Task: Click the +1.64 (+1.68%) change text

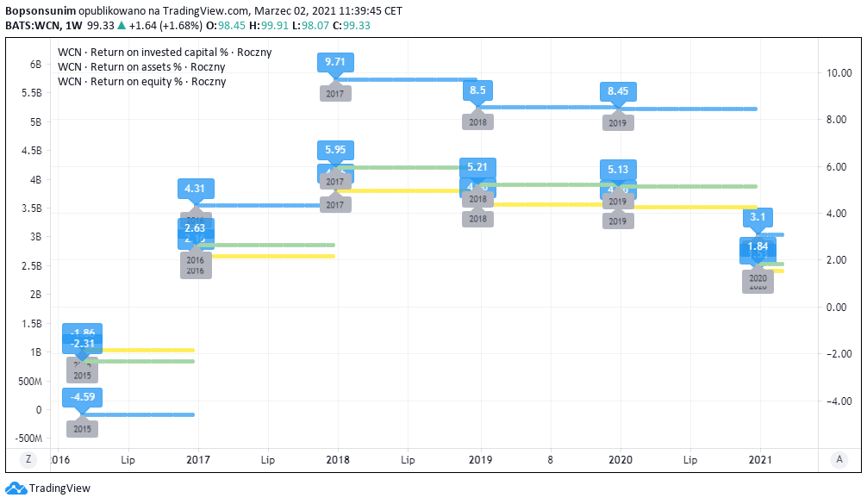Action: point(165,26)
